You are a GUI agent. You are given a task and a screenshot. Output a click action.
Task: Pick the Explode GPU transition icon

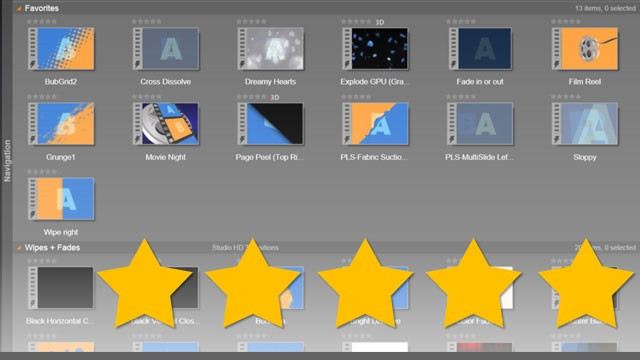click(375, 49)
